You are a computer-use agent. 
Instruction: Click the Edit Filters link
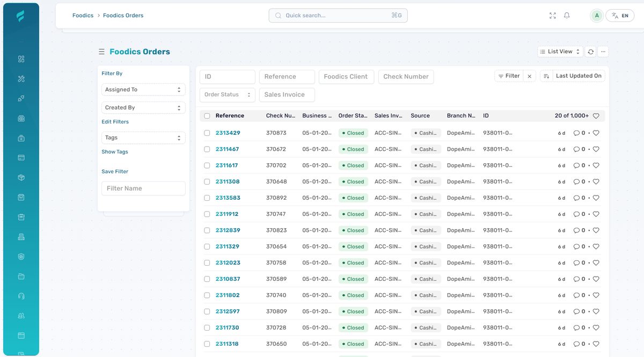(115, 122)
